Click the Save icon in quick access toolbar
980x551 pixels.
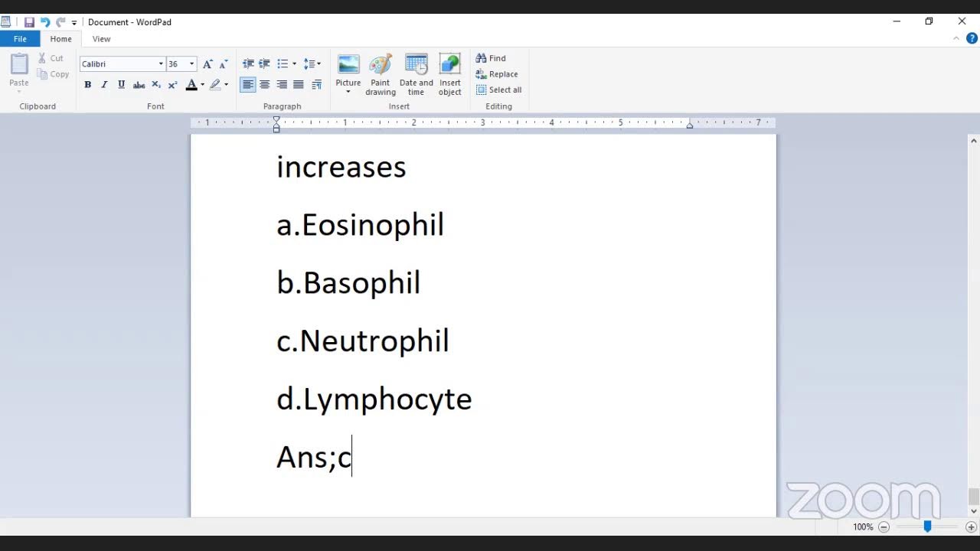tap(29, 22)
